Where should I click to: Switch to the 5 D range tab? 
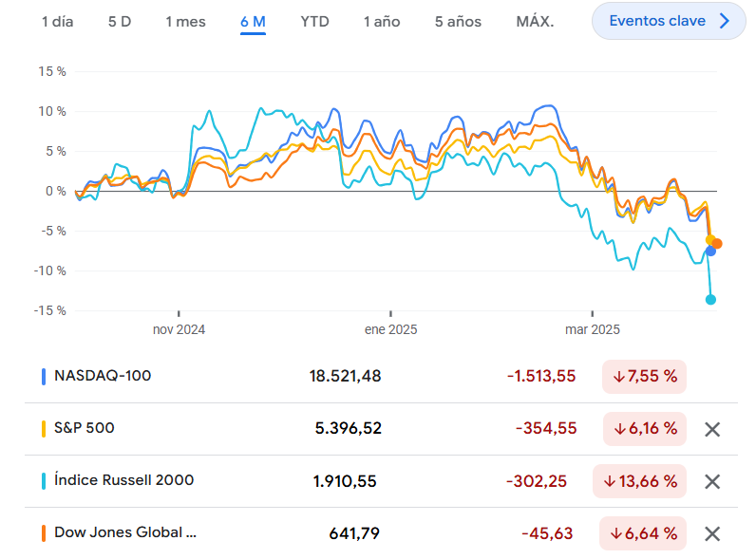[x=120, y=22]
